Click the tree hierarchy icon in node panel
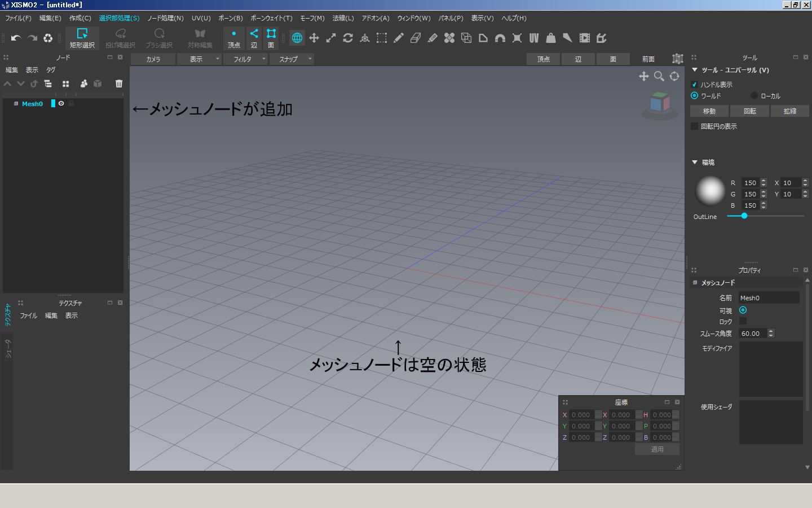 [48, 84]
